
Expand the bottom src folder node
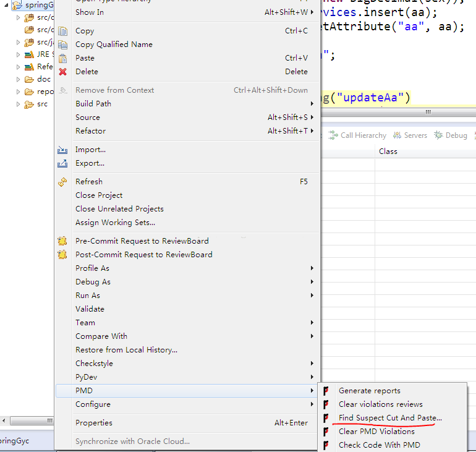point(18,104)
